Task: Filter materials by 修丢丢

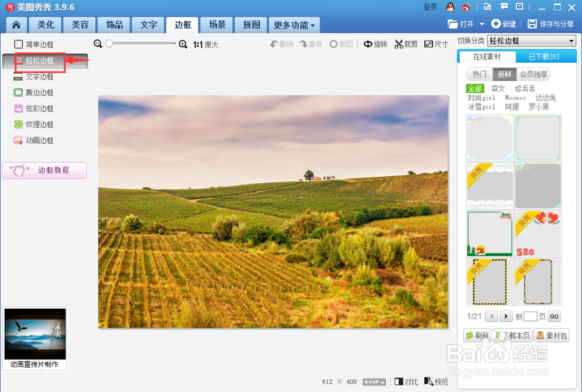Action: (525, 88)
